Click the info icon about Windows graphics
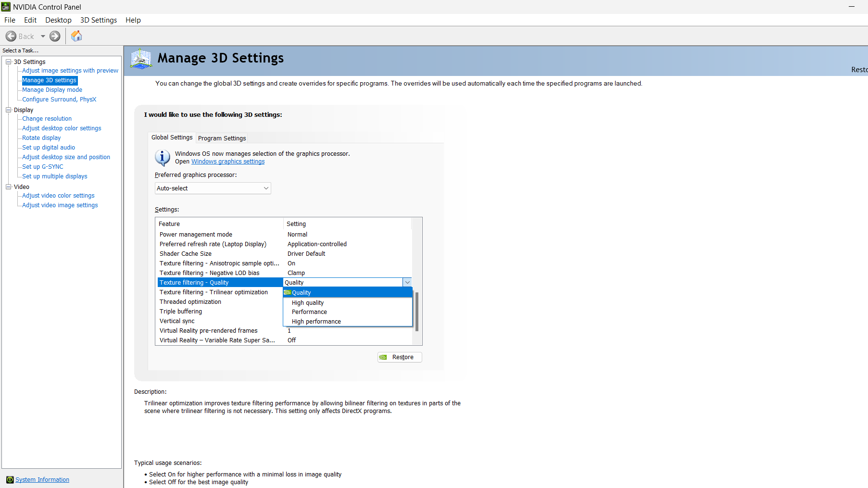 coord(163,158)
